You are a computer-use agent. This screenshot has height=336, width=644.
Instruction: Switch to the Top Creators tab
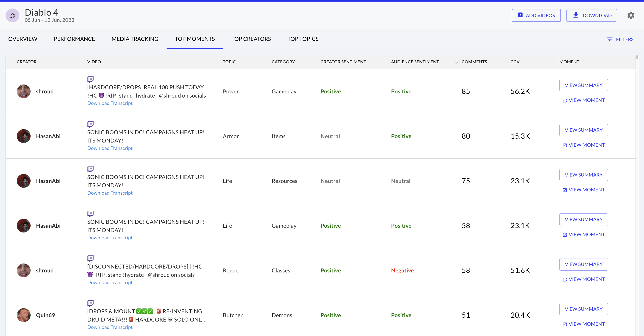point(251,39)
